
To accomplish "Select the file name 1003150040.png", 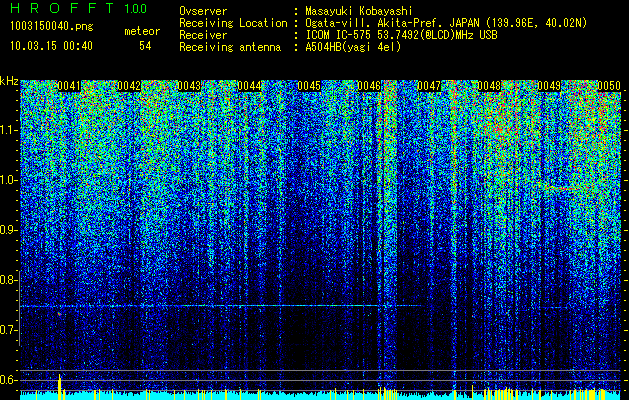I will (x=52, y=27).
